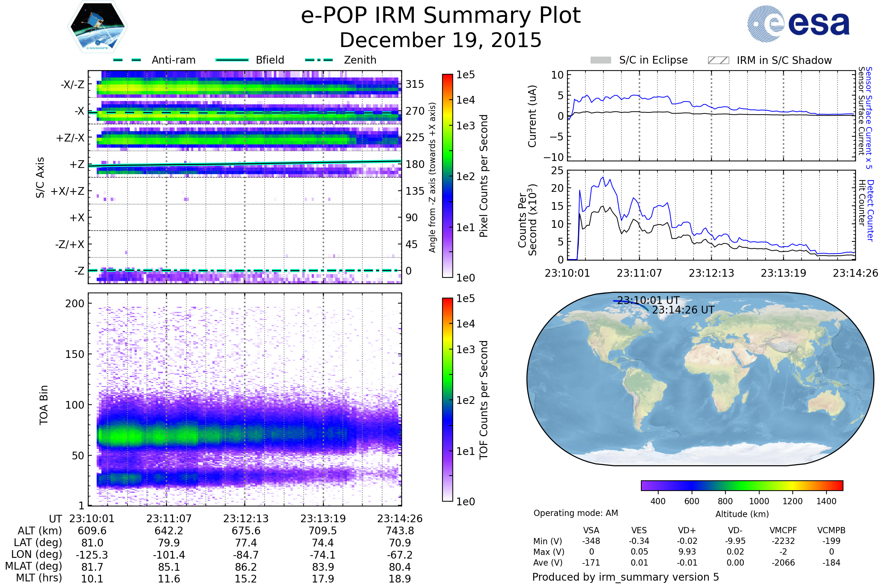Click the VSA column header
This screenshot has width=882, height=588.
pos(591,530)
